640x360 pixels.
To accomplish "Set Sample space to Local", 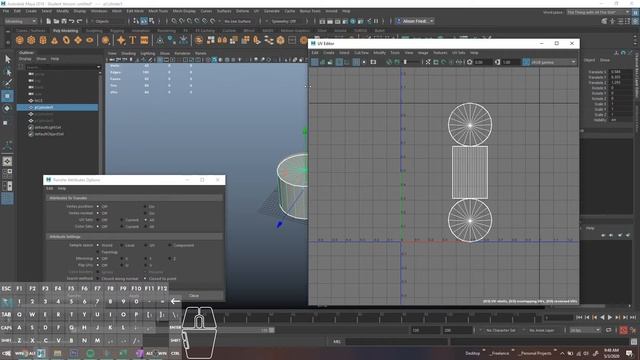I will click(122, 245).
